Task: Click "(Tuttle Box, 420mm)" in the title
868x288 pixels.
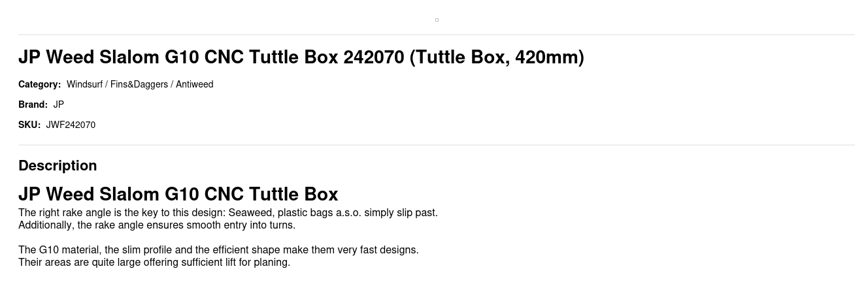Action: coord(497,57)
